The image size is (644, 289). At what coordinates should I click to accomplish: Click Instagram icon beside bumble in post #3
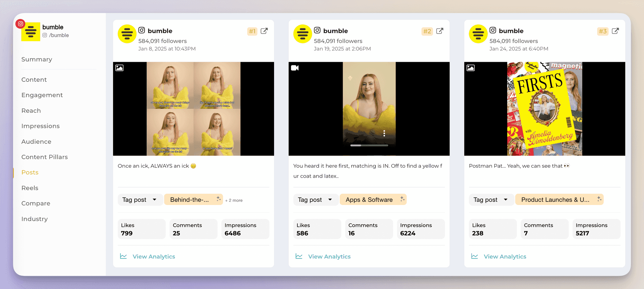pos(493,30)
